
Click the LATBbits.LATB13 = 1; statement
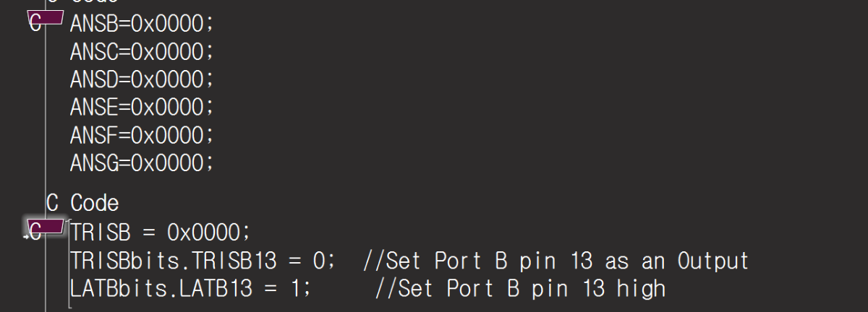tap(191, 289)
